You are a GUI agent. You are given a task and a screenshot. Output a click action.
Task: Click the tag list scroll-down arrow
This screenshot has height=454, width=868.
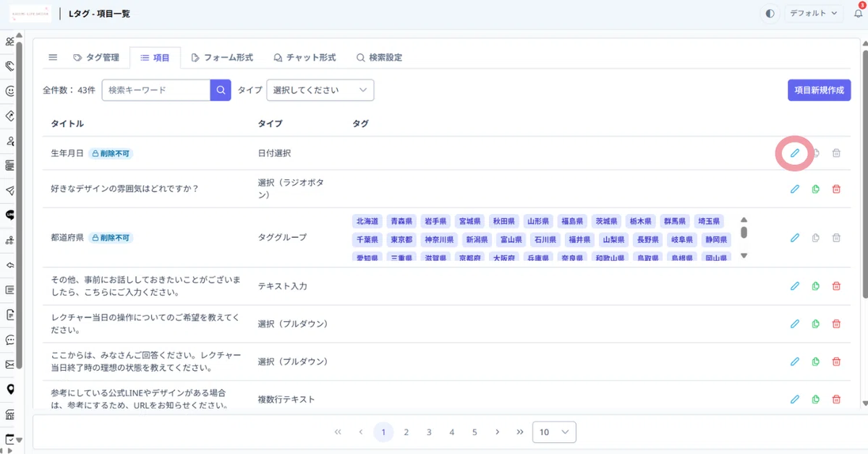click(x=744, y=255)
